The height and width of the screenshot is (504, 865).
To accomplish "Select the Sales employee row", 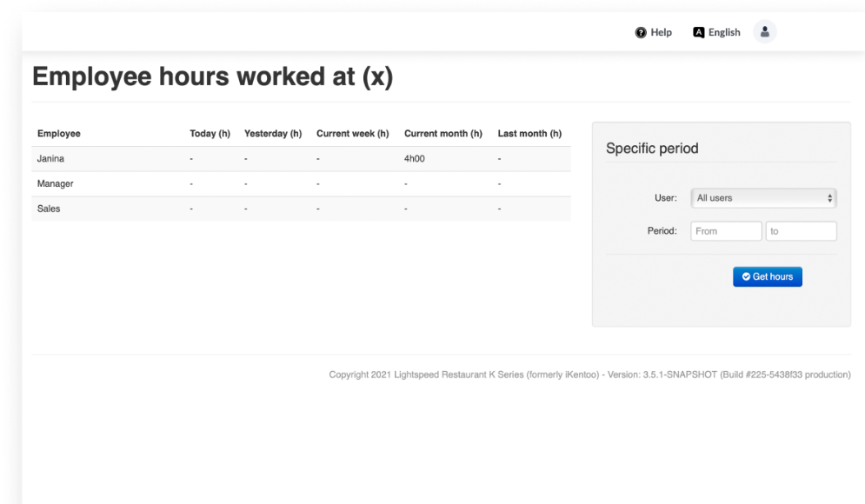I will 49,209.
